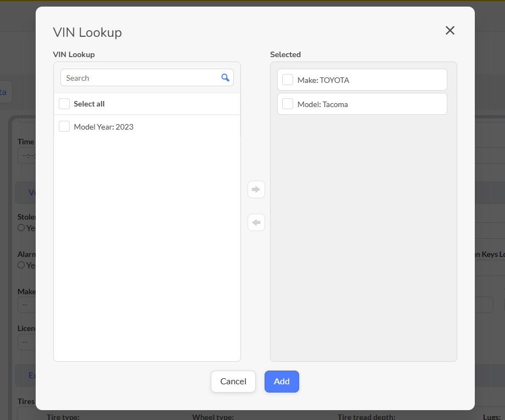The height and width of the screenshot is (420, 505).
Task: Open the Make dropdown in the background
Action: [x=26, y=305]
